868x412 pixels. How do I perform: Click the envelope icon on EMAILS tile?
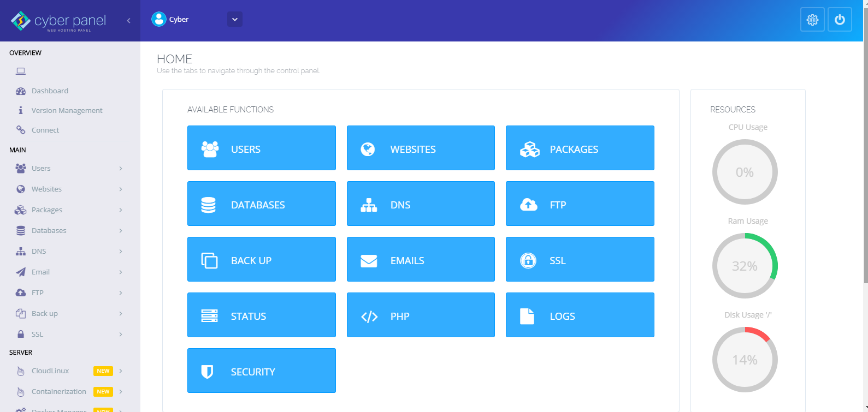pyautogui.click(x=369, y=261)
